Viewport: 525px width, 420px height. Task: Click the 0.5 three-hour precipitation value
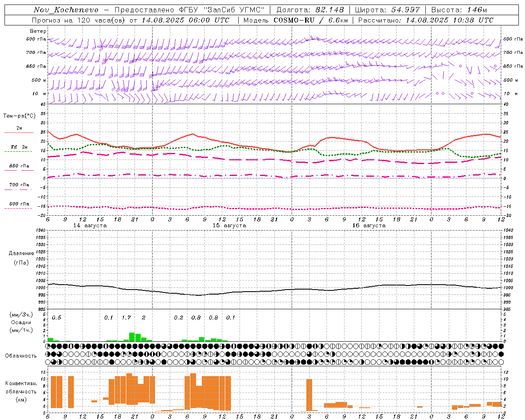click(x=56, y=317)
